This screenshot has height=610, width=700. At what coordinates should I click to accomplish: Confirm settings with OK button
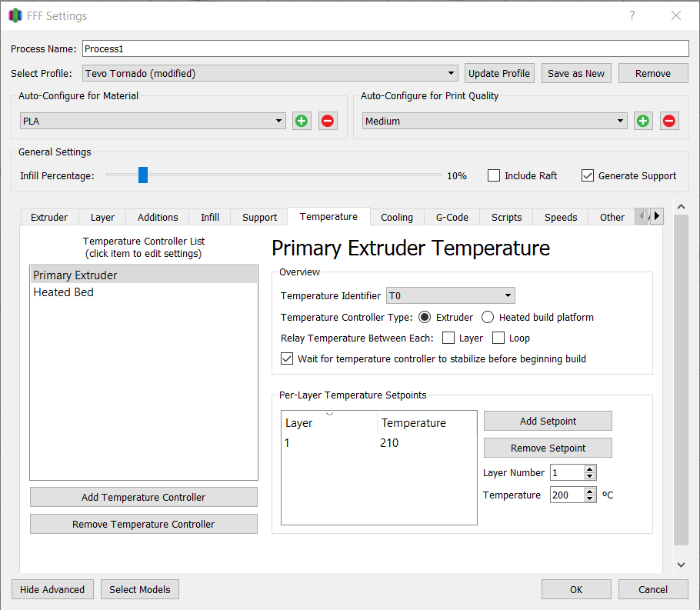point(576,589)
